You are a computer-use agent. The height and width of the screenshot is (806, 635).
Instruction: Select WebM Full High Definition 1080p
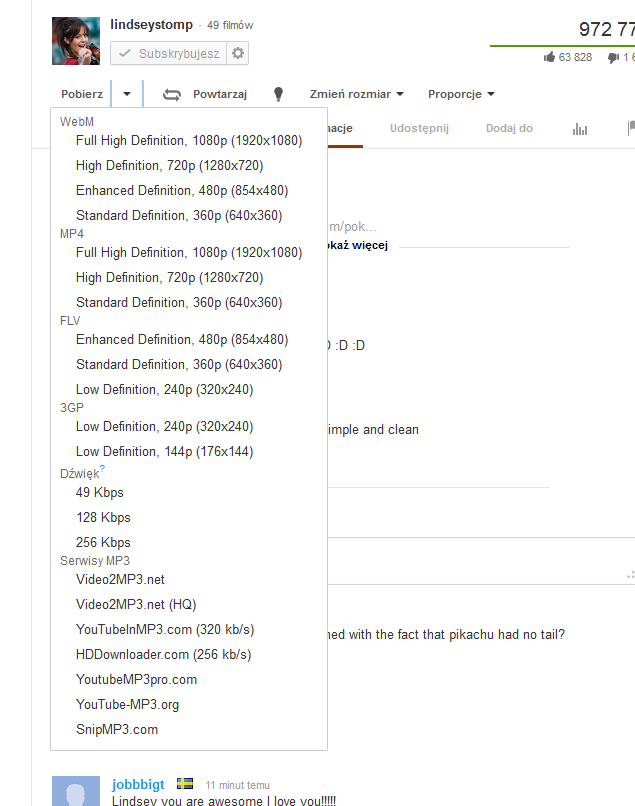click(189, 141)
